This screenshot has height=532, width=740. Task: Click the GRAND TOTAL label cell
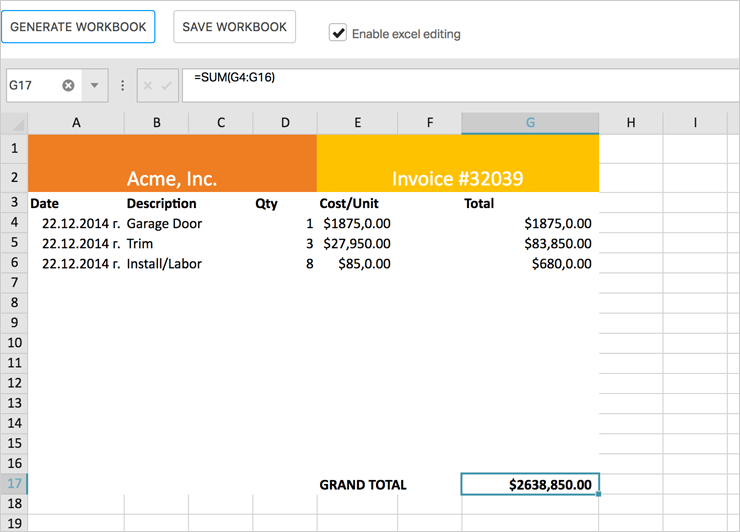[x=363, y=485]
